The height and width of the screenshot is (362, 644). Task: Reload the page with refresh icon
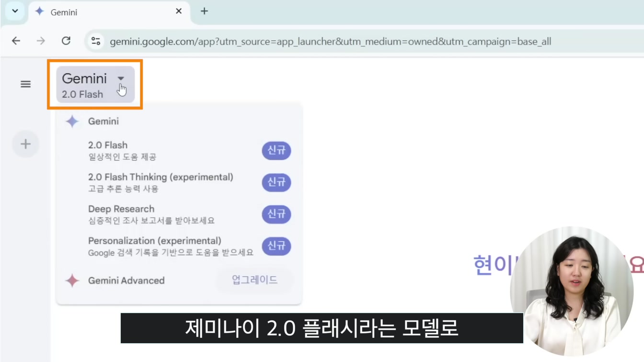tap(66, 41)
